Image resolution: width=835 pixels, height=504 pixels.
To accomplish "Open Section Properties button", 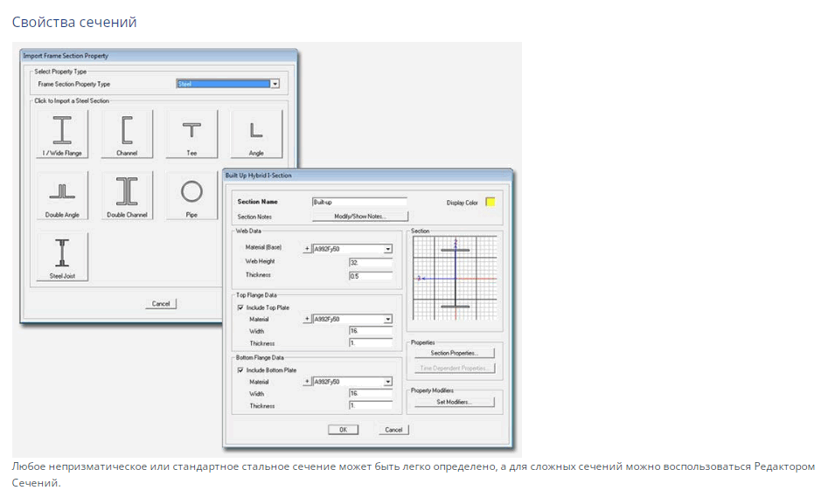I will [455, 353].
